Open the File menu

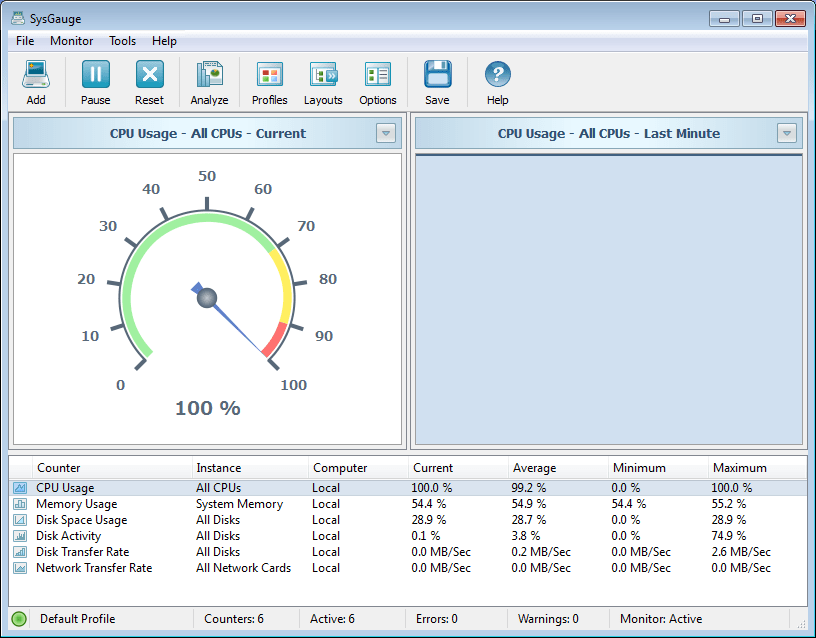[25, 41]
